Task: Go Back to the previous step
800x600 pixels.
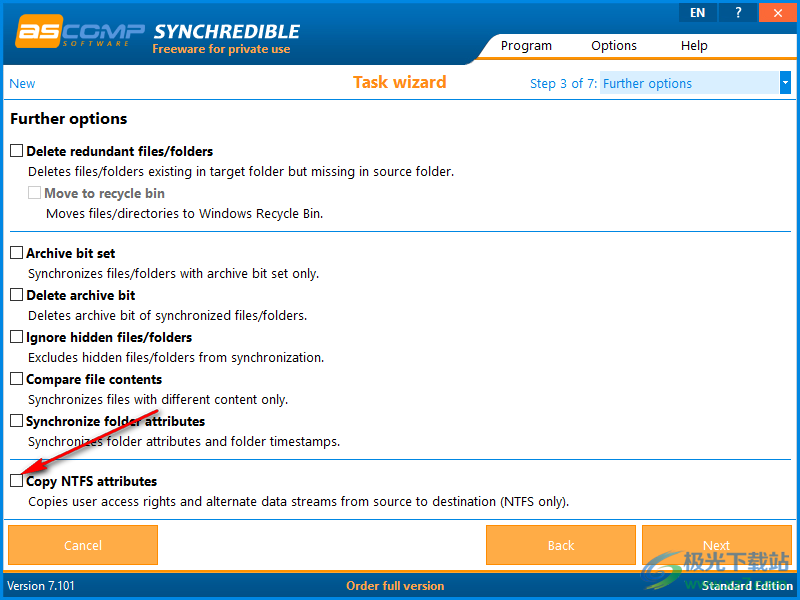Action: [x=560, y=545]
